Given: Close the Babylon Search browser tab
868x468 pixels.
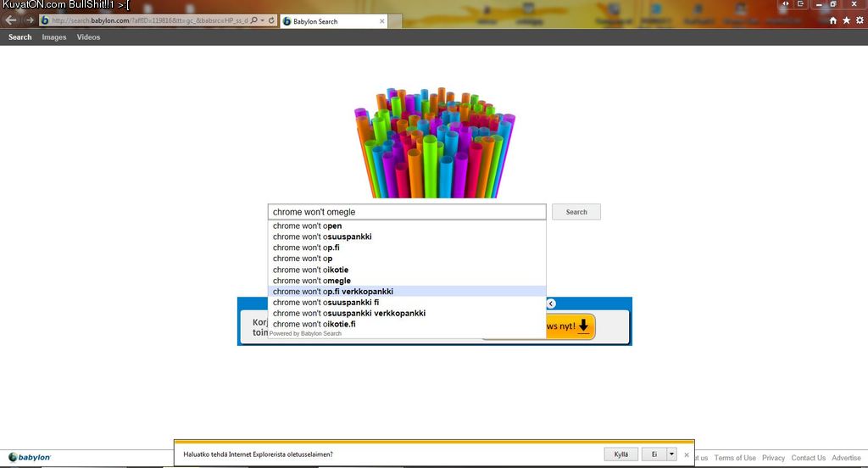Looking at the screenshot, I should coord(381,21).
